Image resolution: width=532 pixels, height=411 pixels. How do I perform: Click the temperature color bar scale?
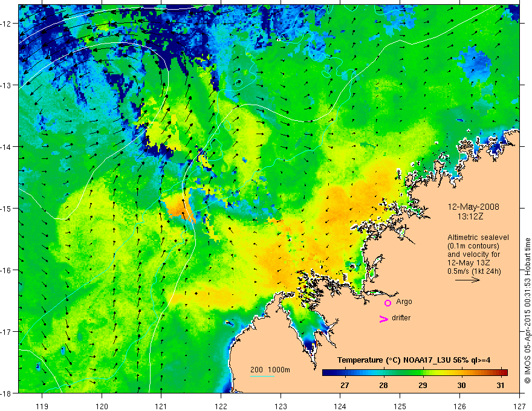click(415, 372)
